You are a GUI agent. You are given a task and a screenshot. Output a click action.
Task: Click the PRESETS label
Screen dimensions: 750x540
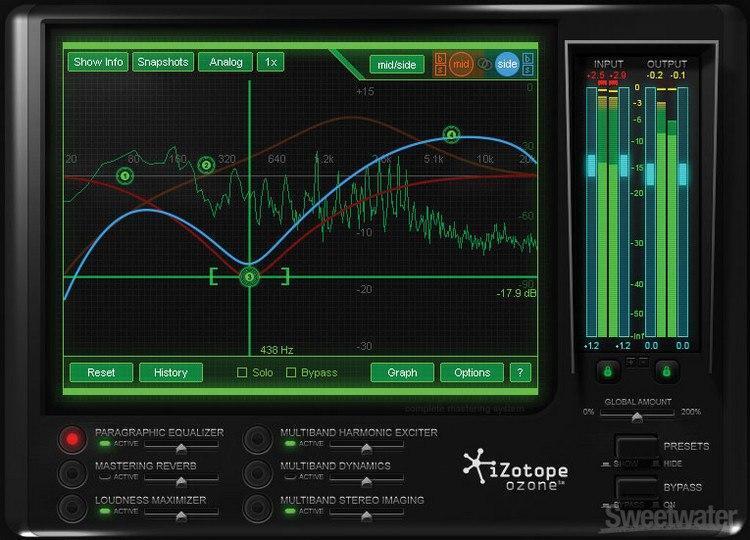686,446
